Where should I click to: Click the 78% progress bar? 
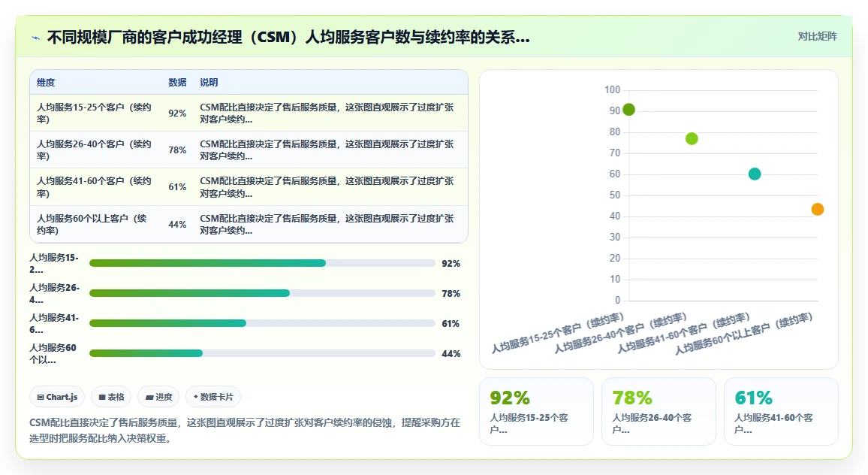pyautogui.click(x=262, y=293)
